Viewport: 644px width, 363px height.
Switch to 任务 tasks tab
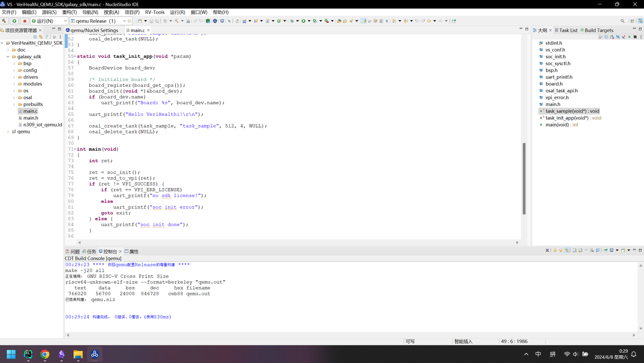89,252
